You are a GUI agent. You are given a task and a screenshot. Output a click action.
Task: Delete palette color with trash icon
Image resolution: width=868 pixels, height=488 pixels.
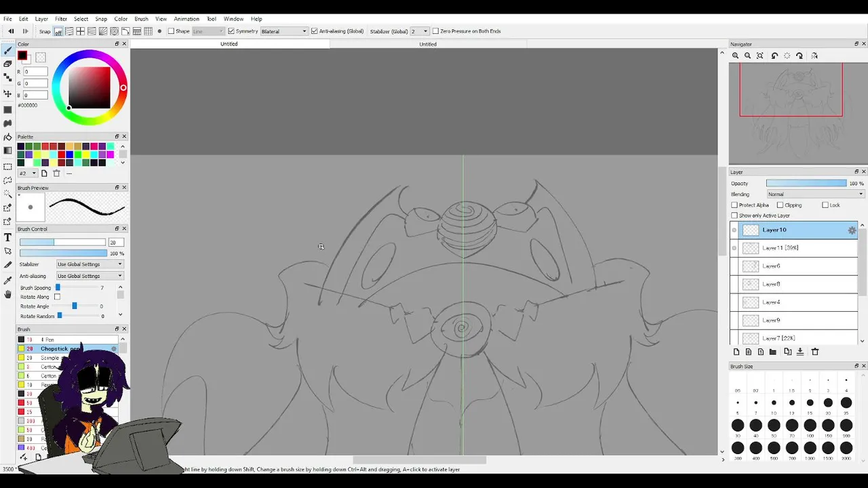pos(56,174)
